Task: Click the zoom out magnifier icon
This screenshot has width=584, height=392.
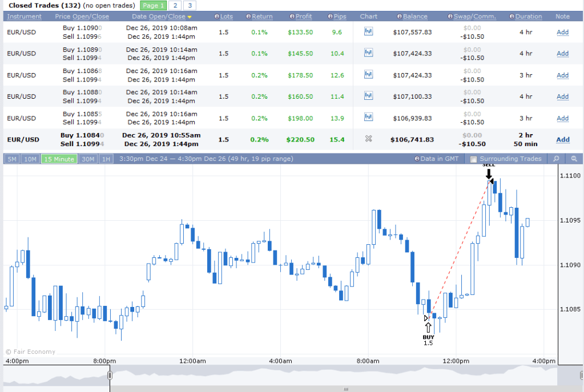Action: coord(574,159)
